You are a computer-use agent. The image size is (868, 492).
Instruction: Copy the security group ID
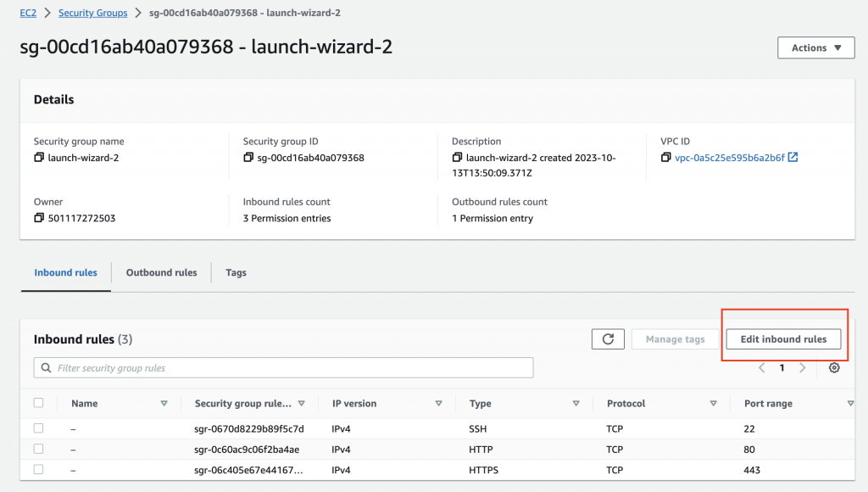tap(248, 158)
